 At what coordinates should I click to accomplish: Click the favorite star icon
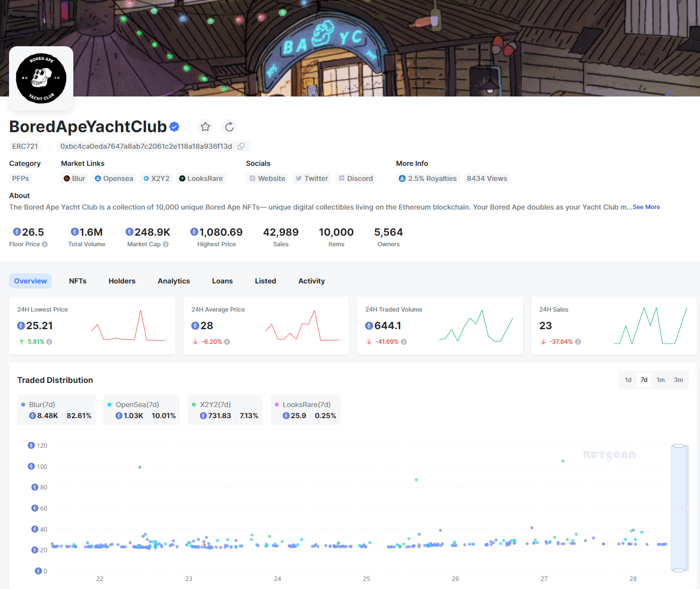pos(205,127)
